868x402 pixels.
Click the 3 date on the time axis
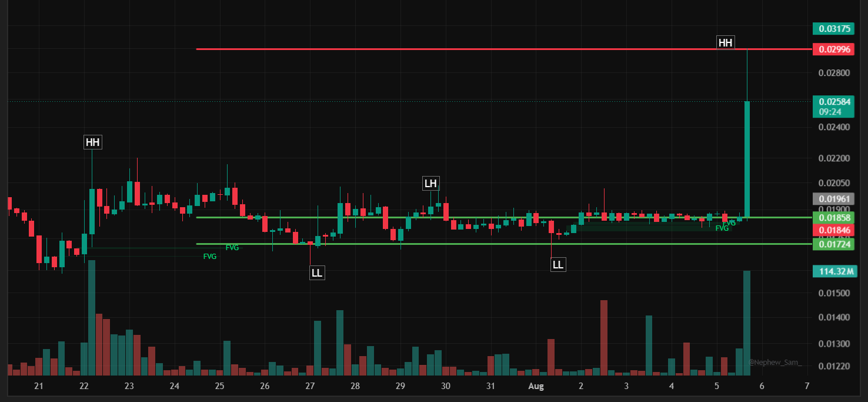click(626, 386)
